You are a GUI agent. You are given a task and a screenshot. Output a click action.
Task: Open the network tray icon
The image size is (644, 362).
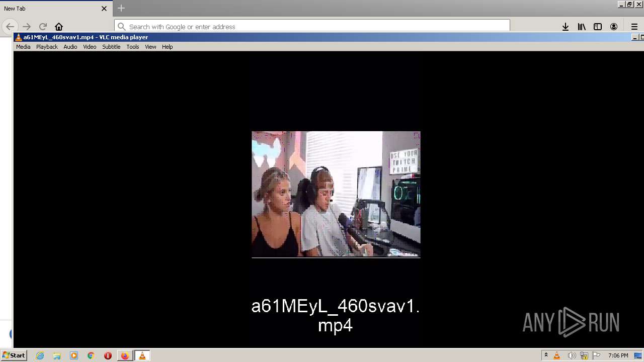[x=584, y=355]
